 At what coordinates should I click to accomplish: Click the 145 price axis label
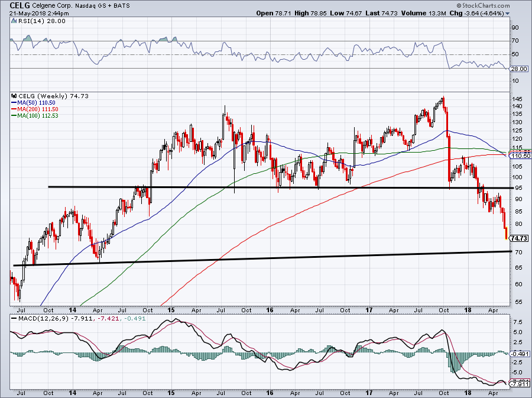point(517,99)
